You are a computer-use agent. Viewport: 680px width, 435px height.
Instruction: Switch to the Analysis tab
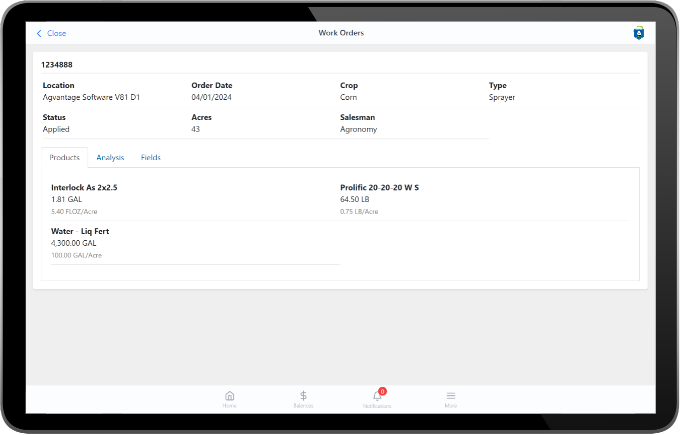110,157
